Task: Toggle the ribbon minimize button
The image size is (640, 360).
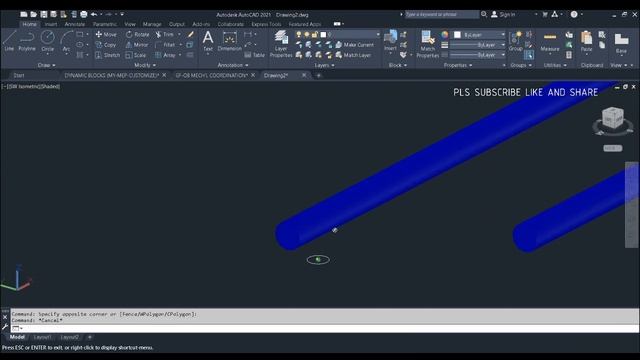Action: (x=338, y=24)
